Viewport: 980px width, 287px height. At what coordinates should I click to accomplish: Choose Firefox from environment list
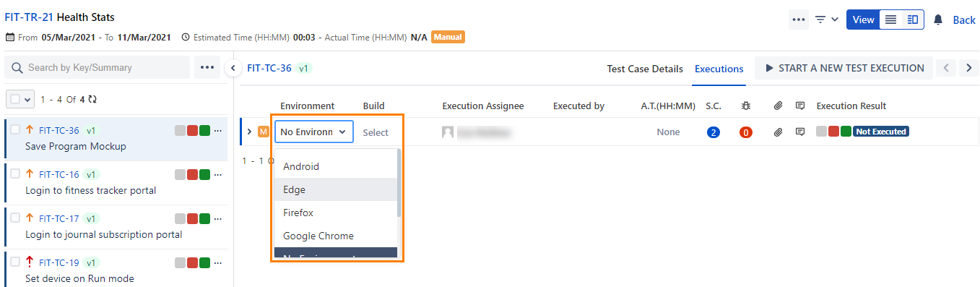336,213
